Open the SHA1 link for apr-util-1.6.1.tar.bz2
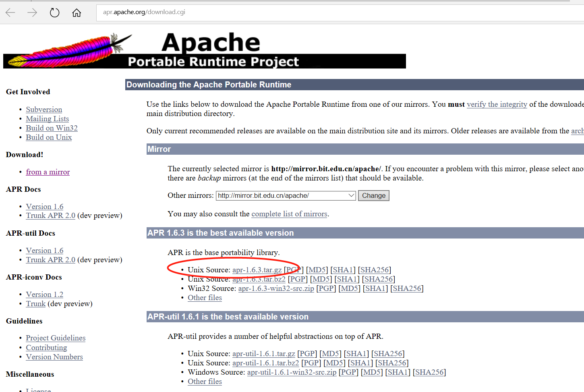This screenshot has height=392, width=584. (360, 363)
